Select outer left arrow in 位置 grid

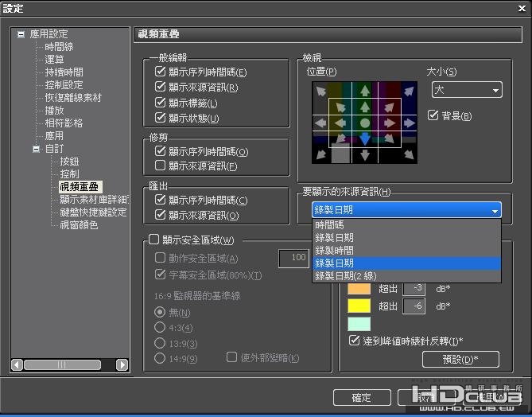click(320, 123)
